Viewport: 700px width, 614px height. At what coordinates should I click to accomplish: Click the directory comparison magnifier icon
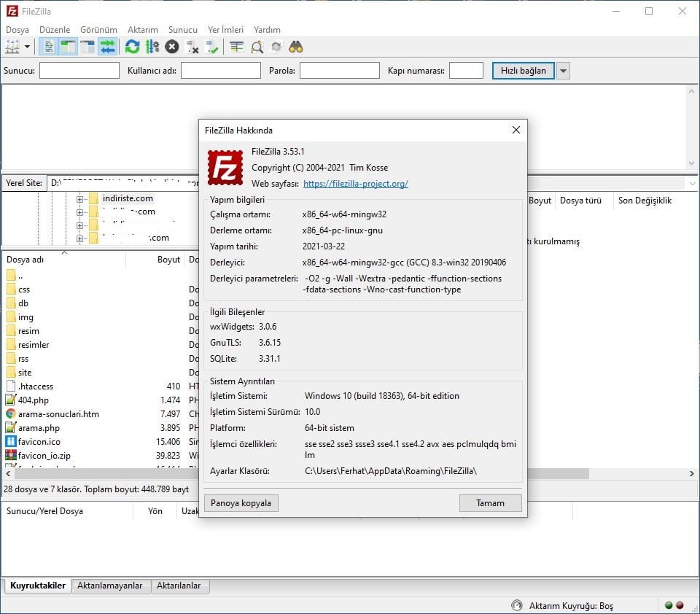pyautogui.click(x=257, y=47)
